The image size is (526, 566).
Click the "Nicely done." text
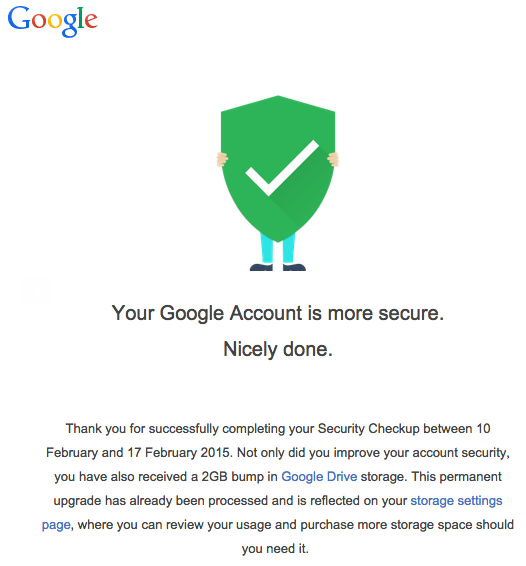[x=278, y=349]
